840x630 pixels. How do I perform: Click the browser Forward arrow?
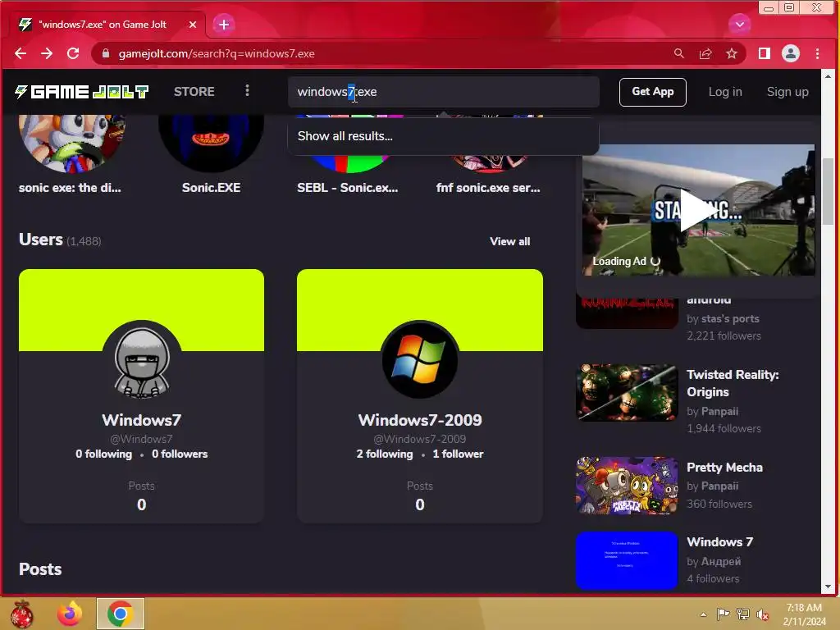(47, 53)
